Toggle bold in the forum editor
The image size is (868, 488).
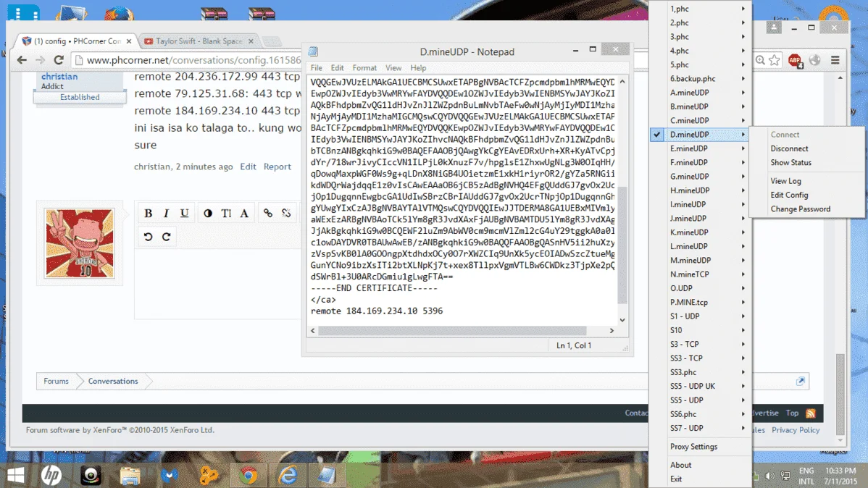point(148,213)
